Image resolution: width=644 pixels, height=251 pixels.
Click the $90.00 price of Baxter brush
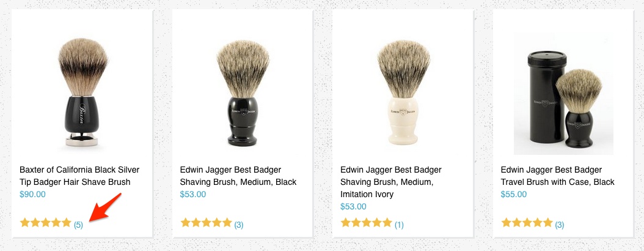[x=32, y=194]
